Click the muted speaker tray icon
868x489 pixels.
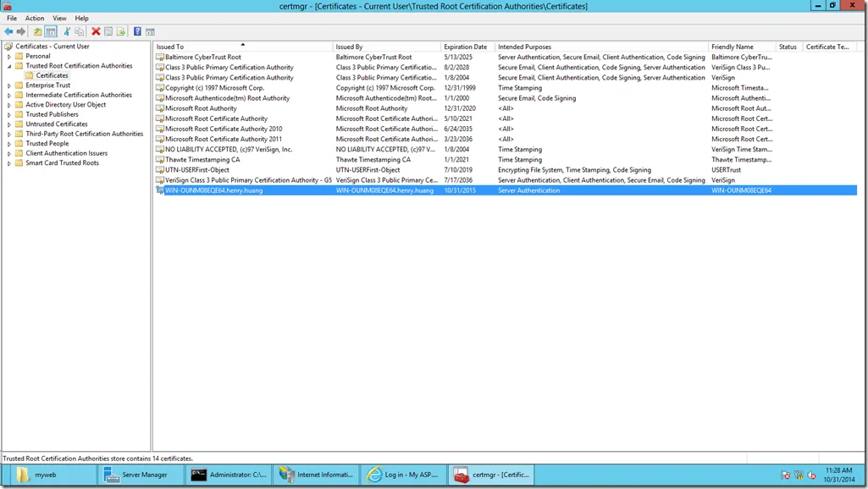(811, 475)
